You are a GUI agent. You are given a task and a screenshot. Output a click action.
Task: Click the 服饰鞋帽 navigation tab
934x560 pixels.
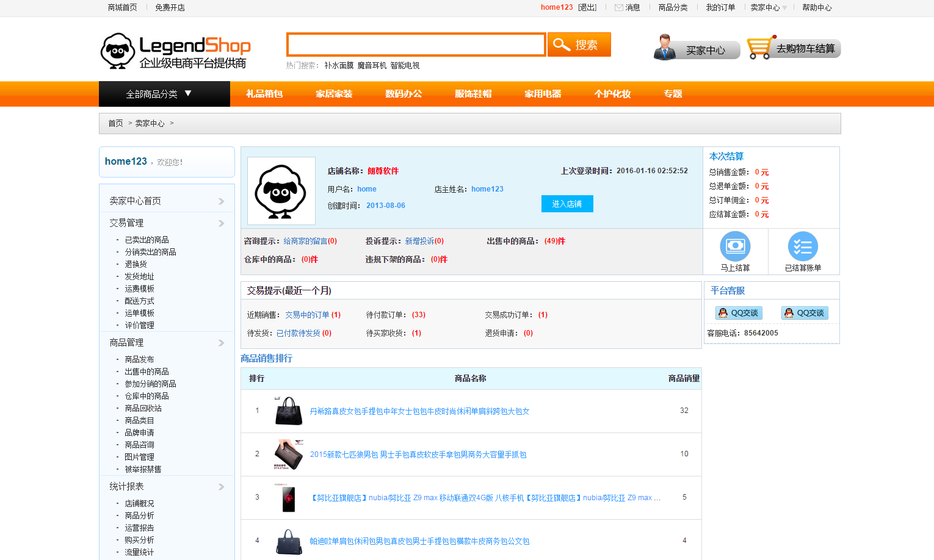point(473,94)
